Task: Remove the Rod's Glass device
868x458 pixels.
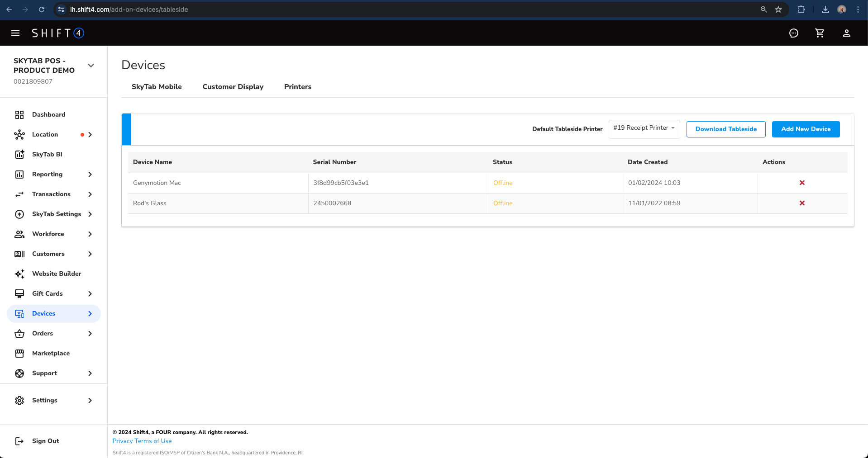Action: coord(802,203)
